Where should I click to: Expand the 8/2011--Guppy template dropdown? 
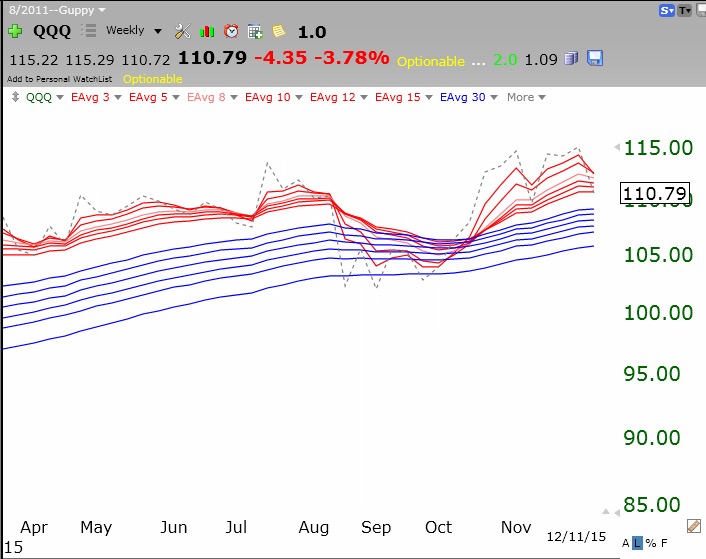click(55, 9)
